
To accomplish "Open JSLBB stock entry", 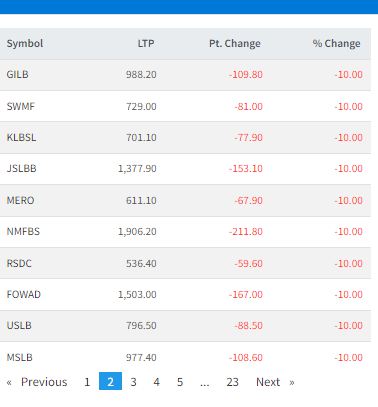I will [x=21, y=168].
